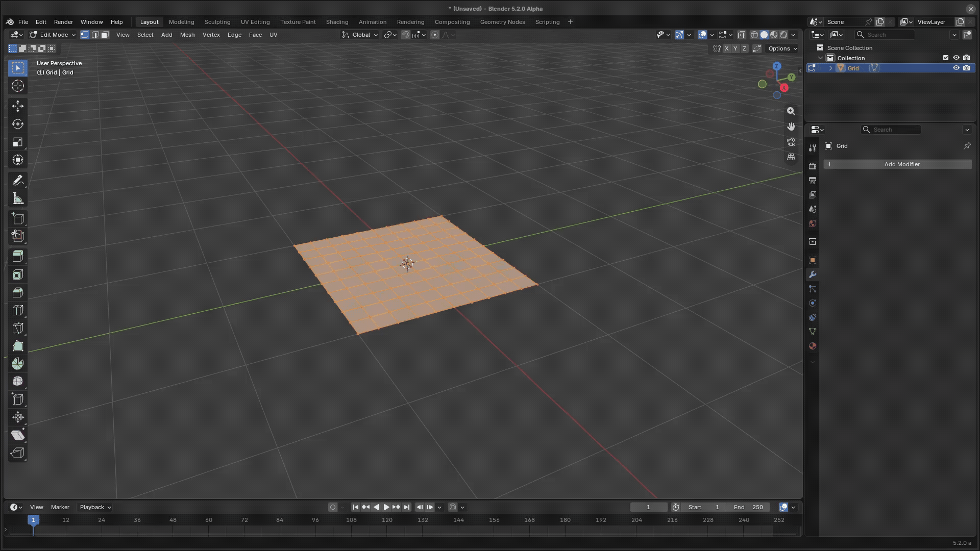Play the animation forward
The width and height of the screenshot is (980, 551).
coord(386,507)
